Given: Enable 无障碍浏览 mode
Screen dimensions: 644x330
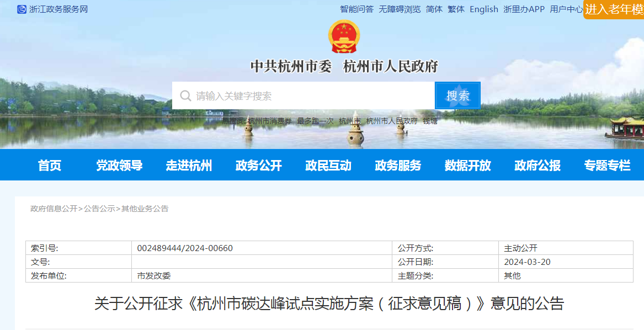Looking at the screenshot, I should point(400,9).
